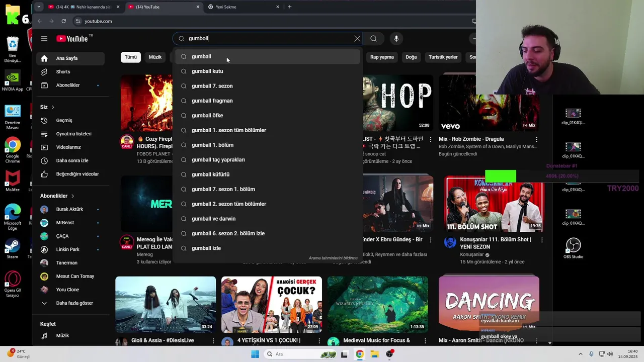The image size is (644, 362).
Task: Open Medieval Music Wizard's Journey thumbnail
Action: click(x=378, y=305)
